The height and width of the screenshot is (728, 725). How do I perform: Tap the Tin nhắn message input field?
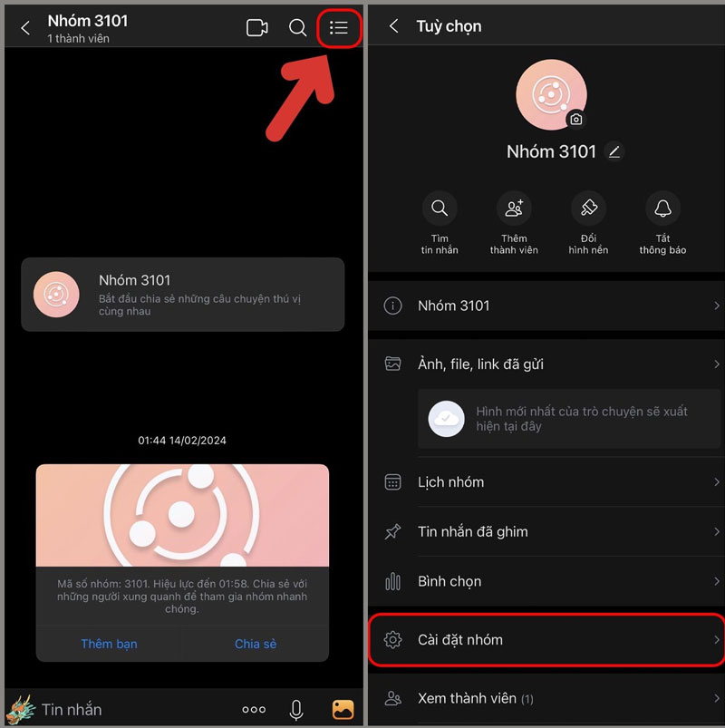click(127, 710)
